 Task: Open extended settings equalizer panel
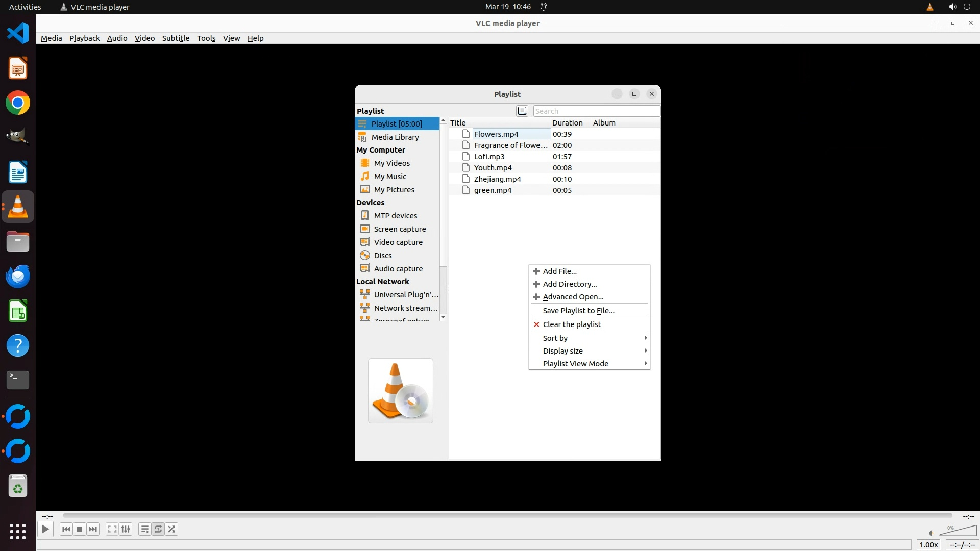(126, 529)
